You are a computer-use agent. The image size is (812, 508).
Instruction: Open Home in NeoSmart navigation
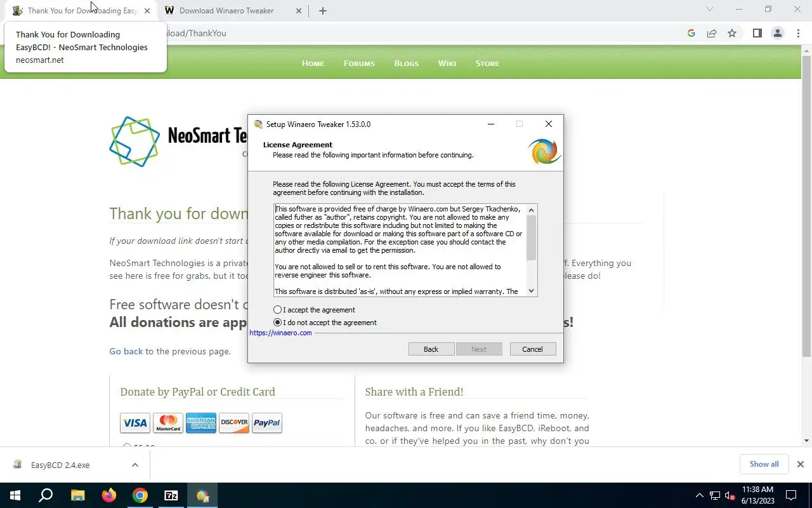313,63
